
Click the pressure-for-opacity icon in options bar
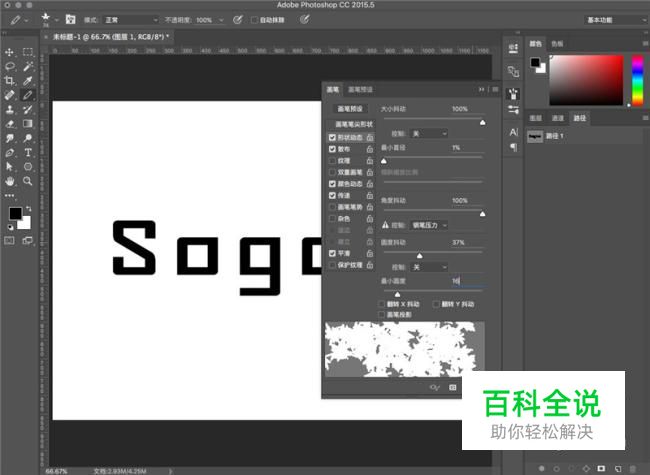pyautogui.click(x=238, y=19)
